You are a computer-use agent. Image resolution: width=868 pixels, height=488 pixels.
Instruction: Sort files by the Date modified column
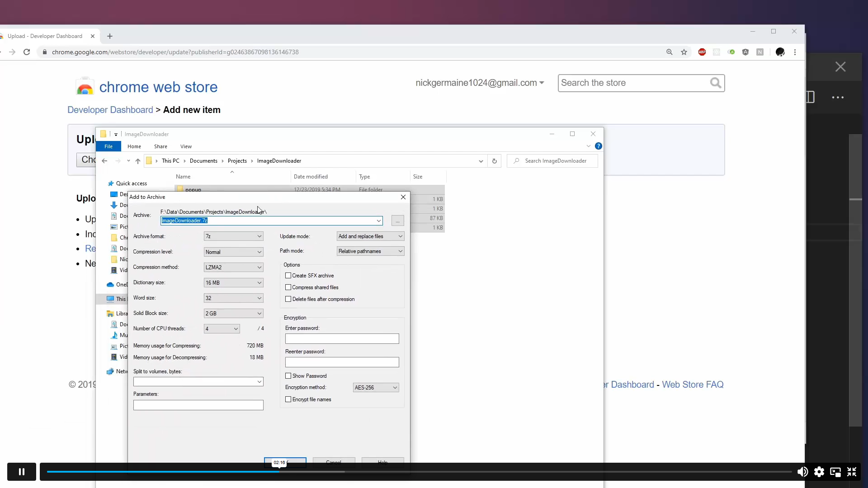pos(311,177)
